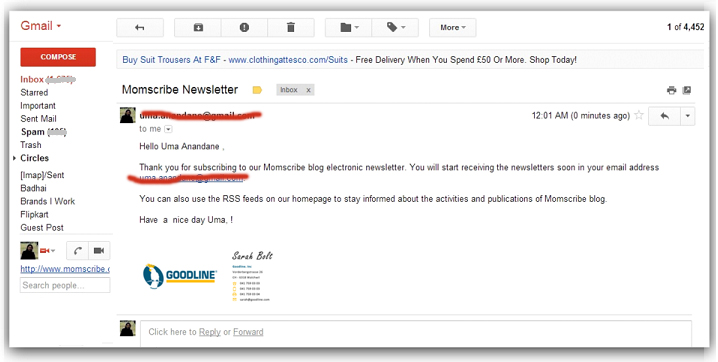Open the More actions dropdown
This screenshot has width=718, height=362.
pyautogui.click(x=452, y=27)
